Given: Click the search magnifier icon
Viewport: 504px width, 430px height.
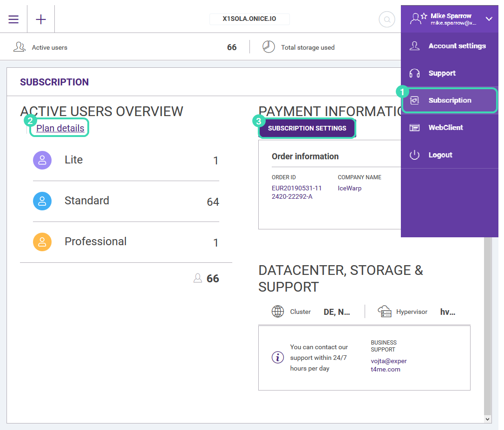Looking at the screenshot, I should [387, 20].
